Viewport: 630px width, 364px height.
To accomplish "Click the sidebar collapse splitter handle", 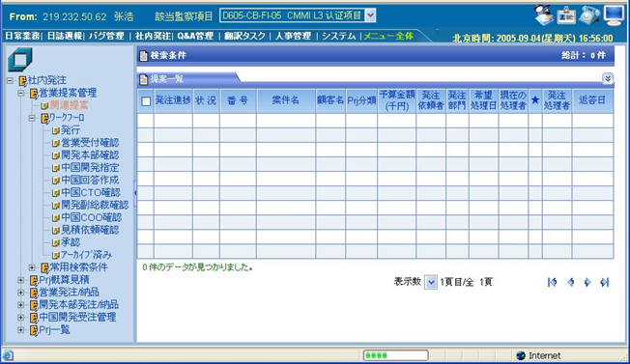I will coord(135,193).
